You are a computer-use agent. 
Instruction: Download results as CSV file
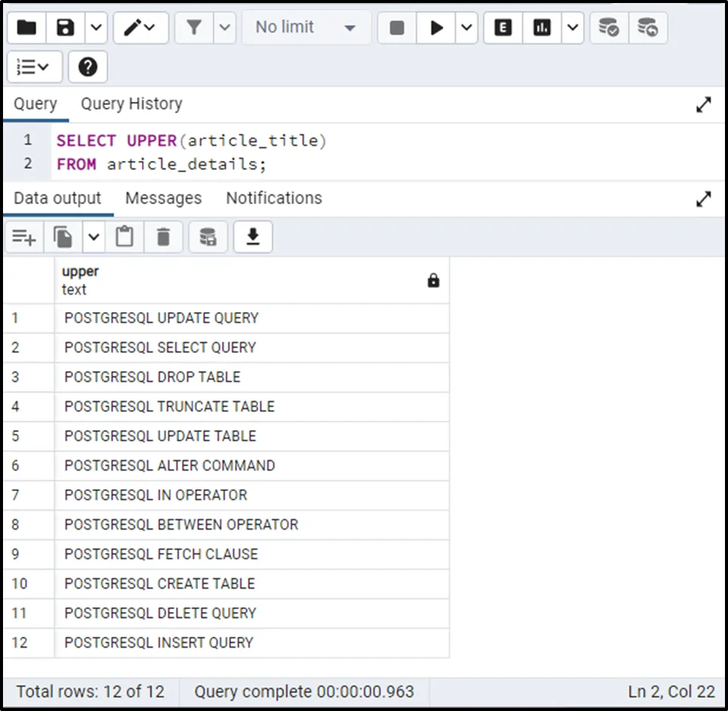click(x=253, y=237)
